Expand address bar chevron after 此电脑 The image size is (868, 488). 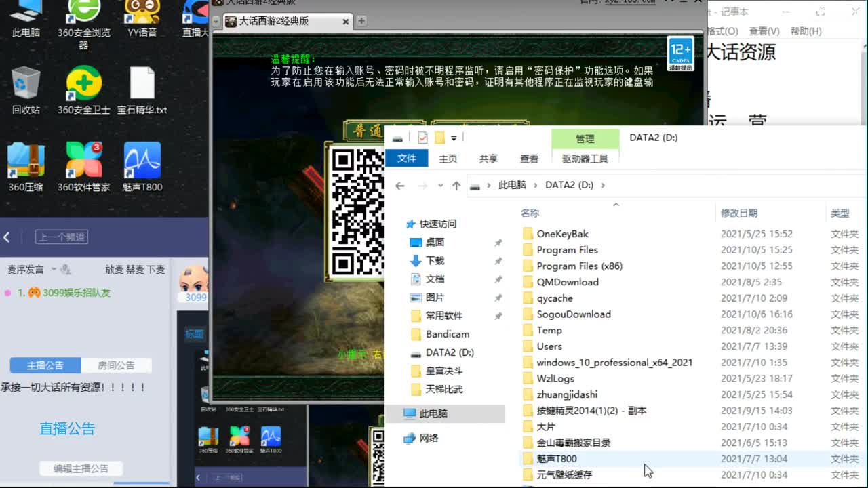pos(536,185)
